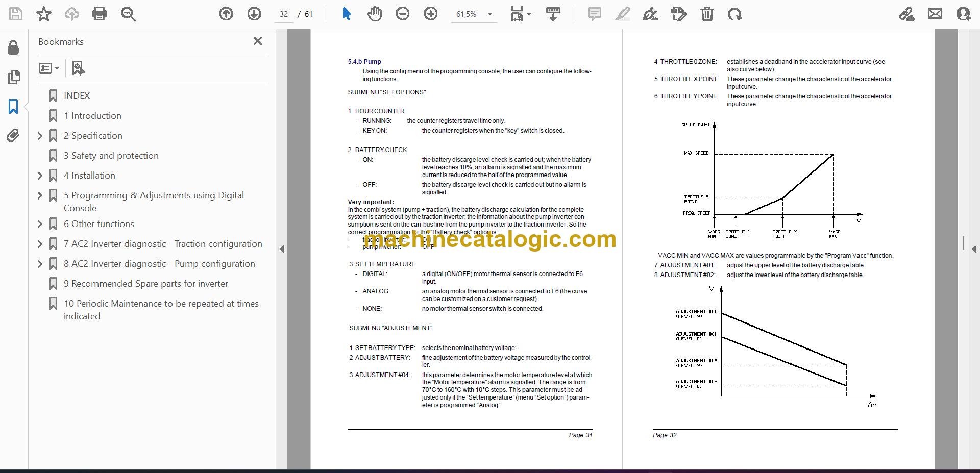Go to previous page arrow
This screenshot has height=473, width=980.
click(226, 14)
